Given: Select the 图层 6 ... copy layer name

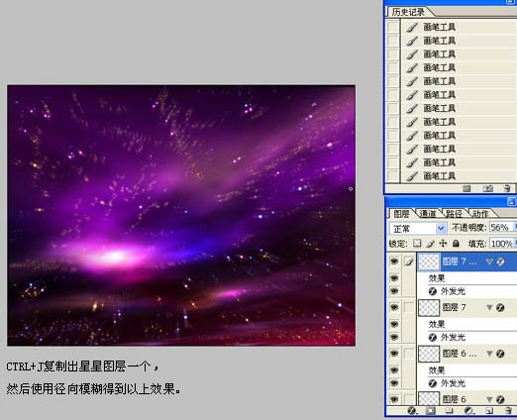Looking at the screenshot, I should tap(460, 354).
